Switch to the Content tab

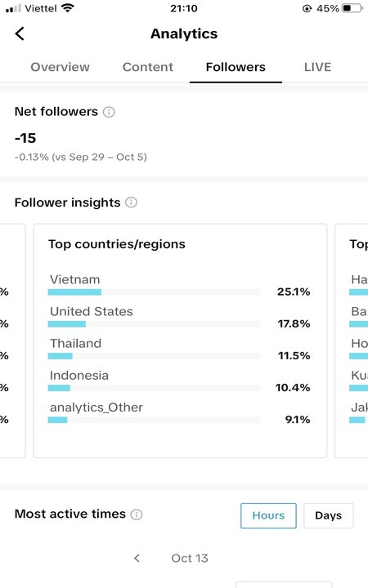click(148, 67)
